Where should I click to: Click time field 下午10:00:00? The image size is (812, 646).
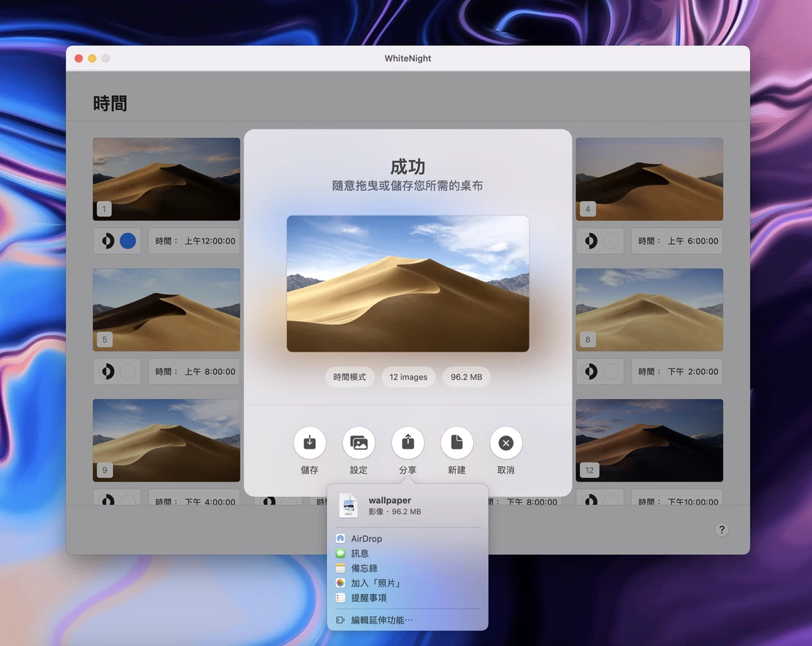[678, 498]
